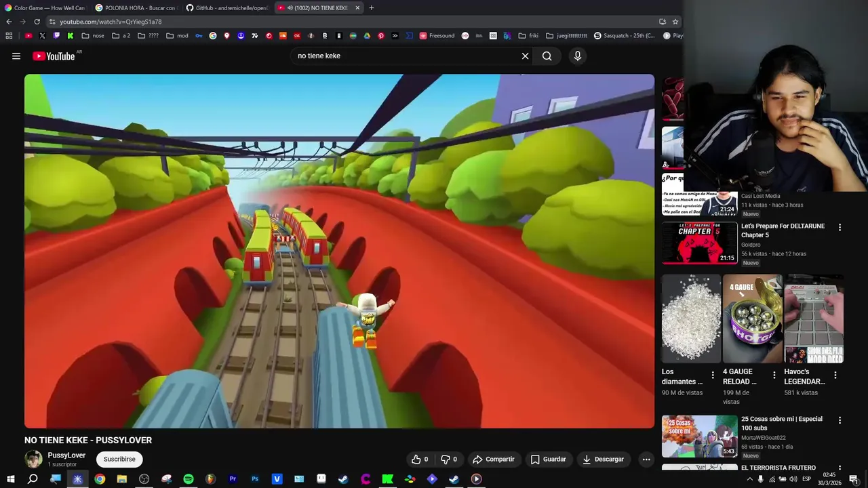
Task: Reload the page in Chrome
Action: 37,22
